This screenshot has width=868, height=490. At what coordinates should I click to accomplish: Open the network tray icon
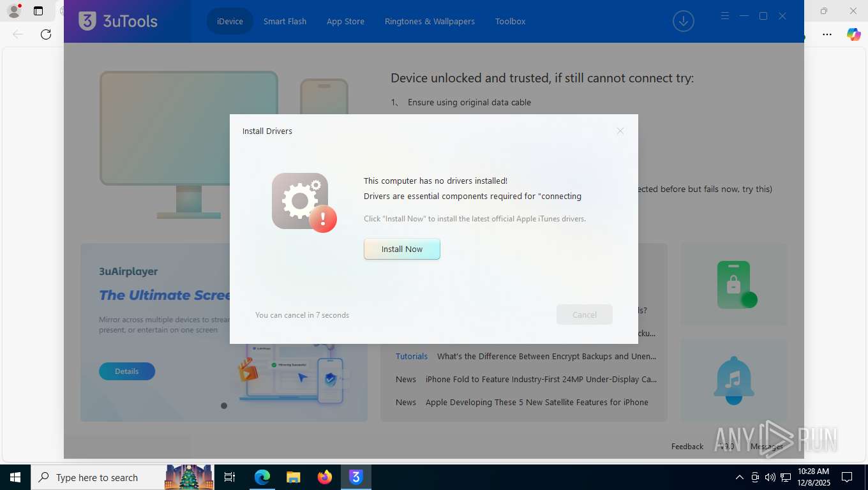(x=786, y=477)
